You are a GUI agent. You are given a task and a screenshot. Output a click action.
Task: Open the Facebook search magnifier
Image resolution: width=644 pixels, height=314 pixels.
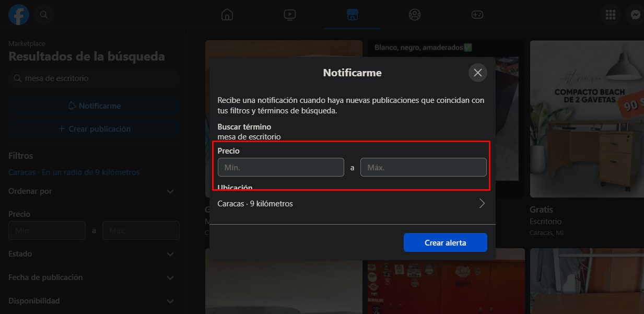(44, 15)
